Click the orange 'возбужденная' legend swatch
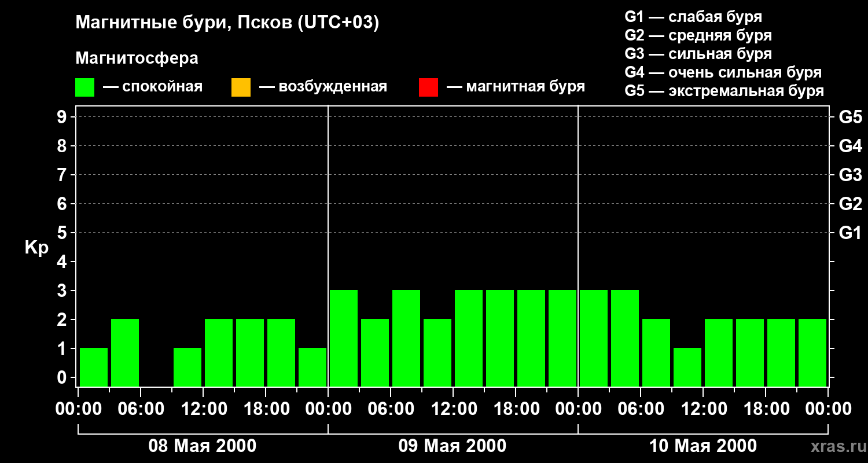Image resolution: width=868 pixels, height=463 pixels. click(241, 87)
